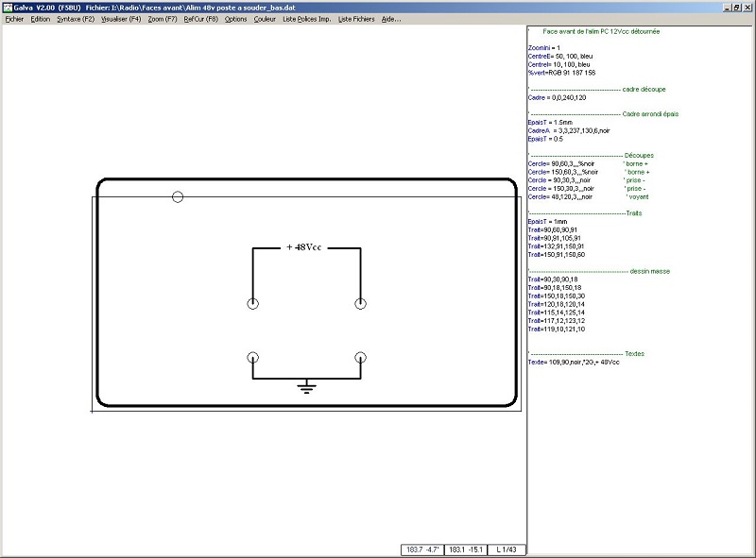
Task: Select RefCur (F8) from menu bar
Action: 200,19
